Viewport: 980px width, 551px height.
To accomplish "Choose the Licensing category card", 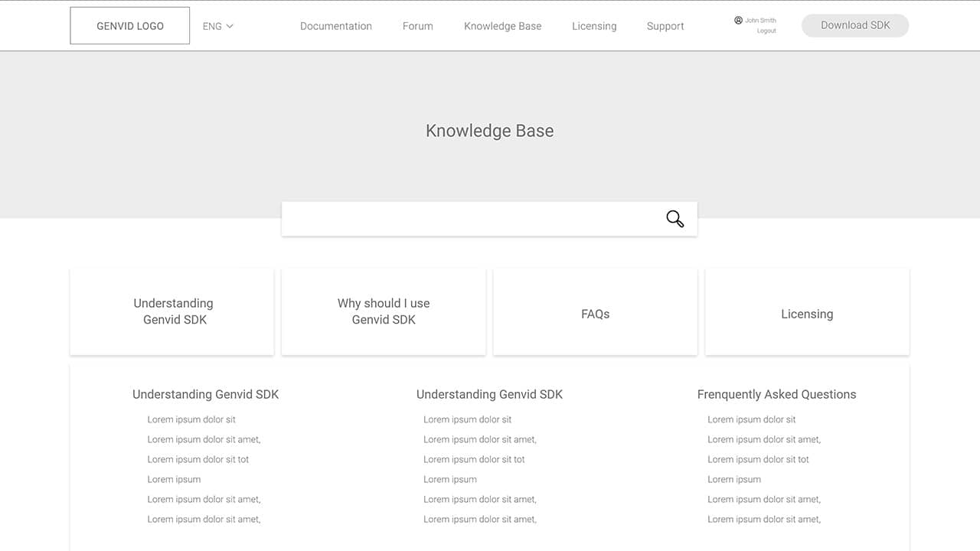I will [807, 314].
